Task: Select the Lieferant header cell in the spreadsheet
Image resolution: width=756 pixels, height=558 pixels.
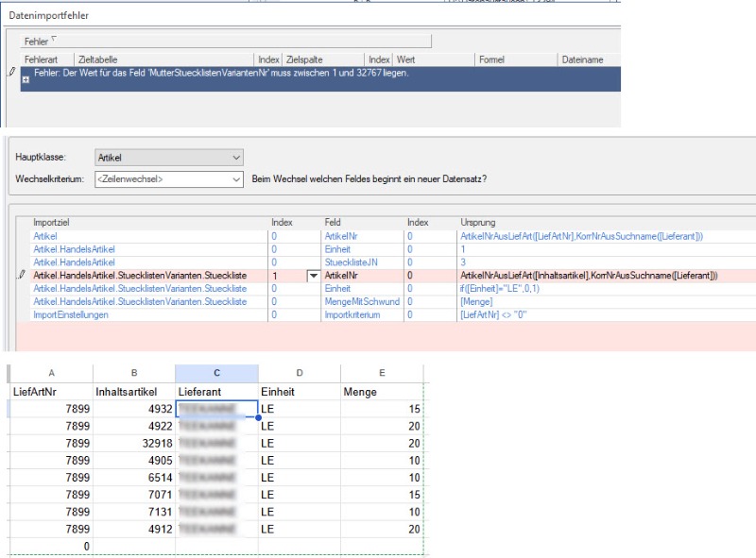Action: click(x=217, y=392)
